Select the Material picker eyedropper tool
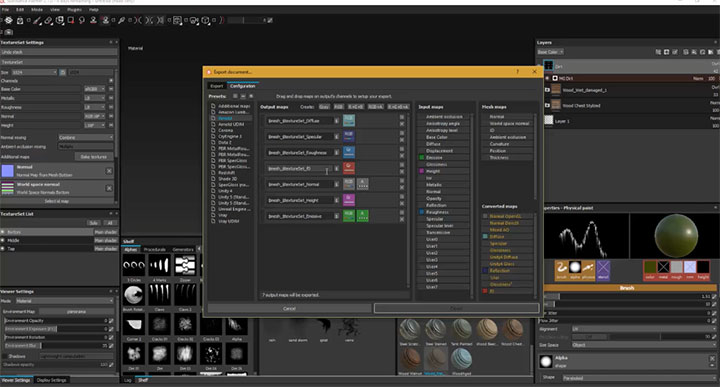Screen dimensions: 720x387 122,20
